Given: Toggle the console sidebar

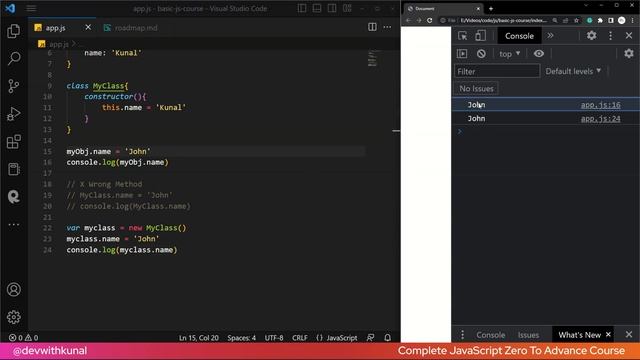Looking at the screenshot, I should pos(462,53).
